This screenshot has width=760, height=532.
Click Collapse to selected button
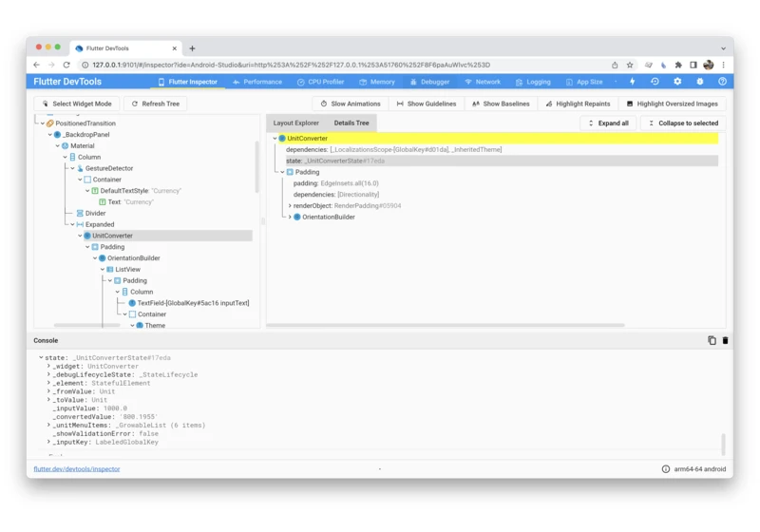pyautogui.click(x=683, y=123)
